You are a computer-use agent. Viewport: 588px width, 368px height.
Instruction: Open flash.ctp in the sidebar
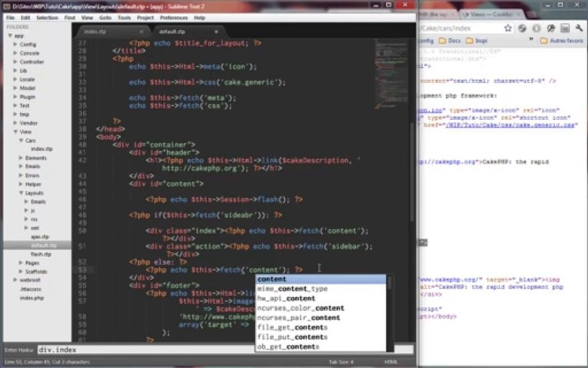click(41, 254)
